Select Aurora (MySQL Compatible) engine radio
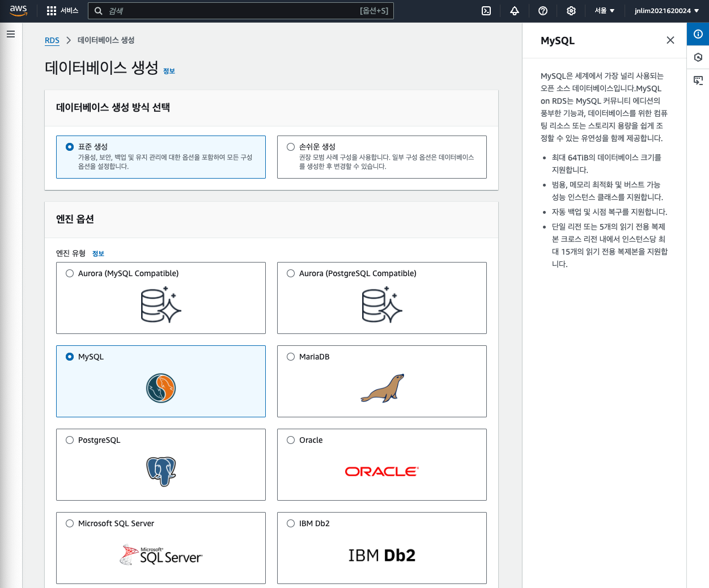 pyautogui.click(x=70, y=273)
